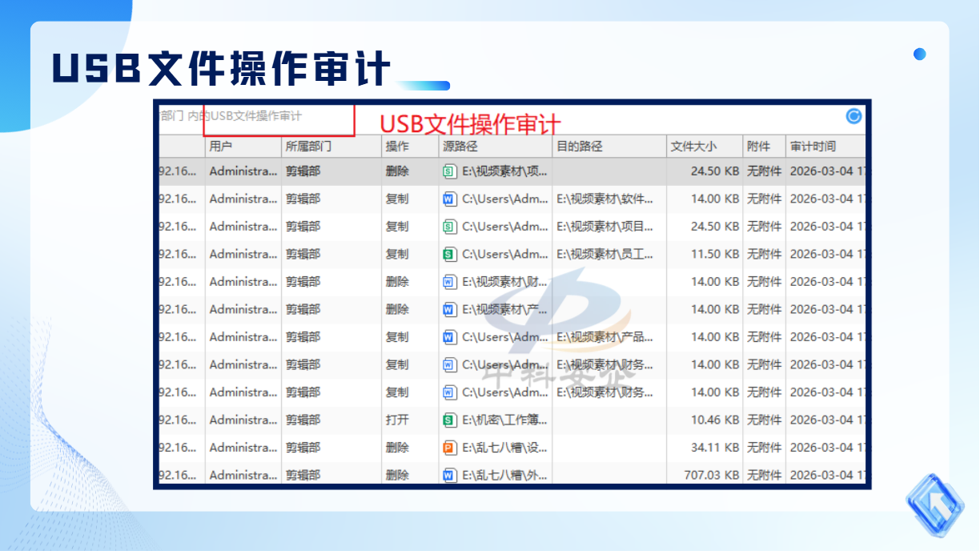Click spreadsheet icon beside E:\机密\工作簿… path
This screenshot has height=551, width=980.
point(449,420)
